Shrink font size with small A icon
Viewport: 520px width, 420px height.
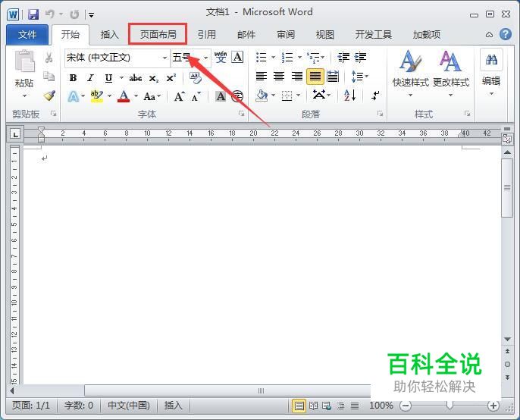pos(196,96)
